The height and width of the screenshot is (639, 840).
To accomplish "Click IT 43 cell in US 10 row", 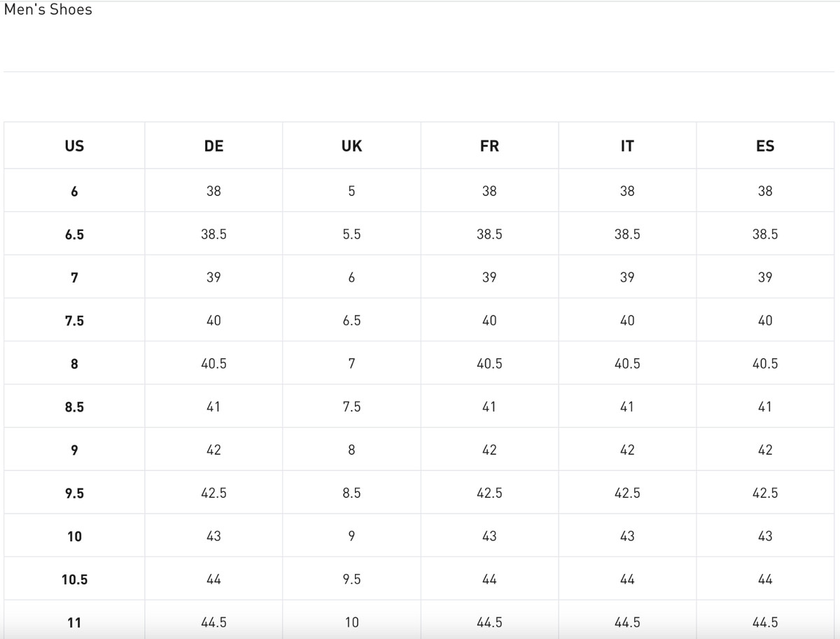I will (627, 536).
